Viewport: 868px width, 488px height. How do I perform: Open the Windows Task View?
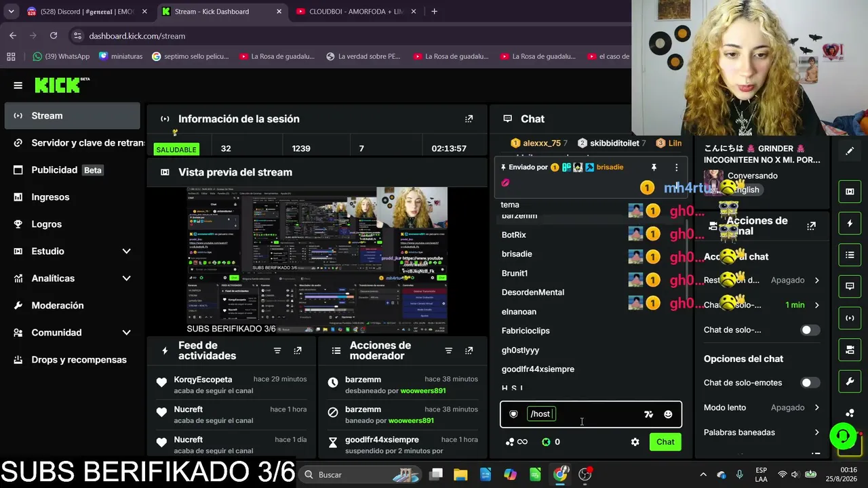point(436,474)
